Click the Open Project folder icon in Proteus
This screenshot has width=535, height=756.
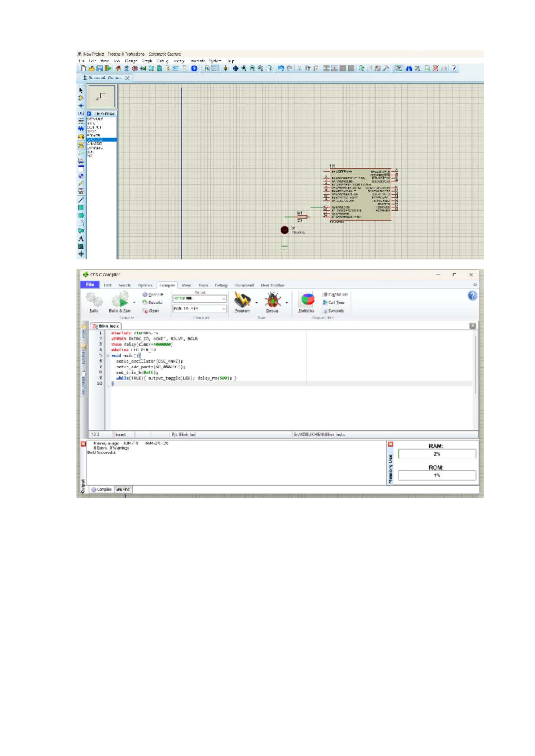pos(91,69)
